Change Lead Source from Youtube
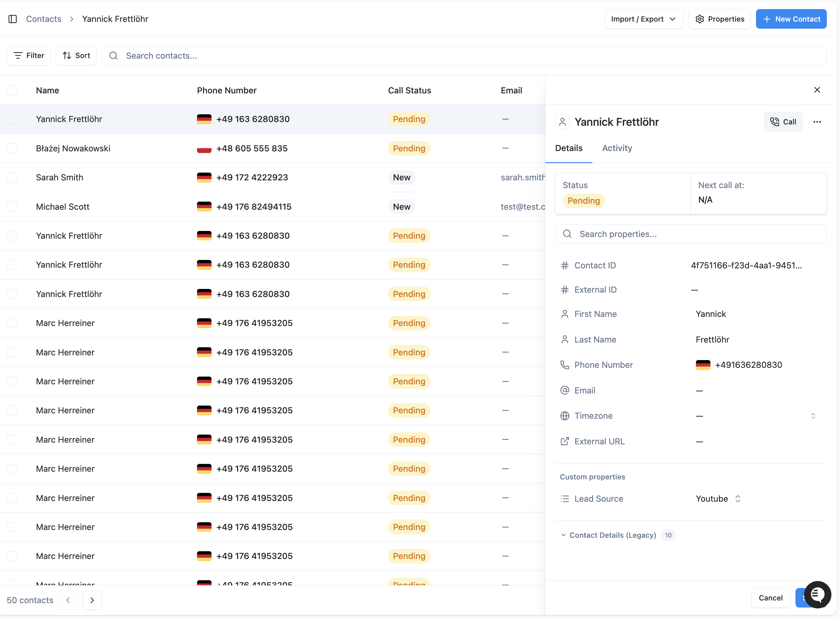 click(x=718, y=498)
